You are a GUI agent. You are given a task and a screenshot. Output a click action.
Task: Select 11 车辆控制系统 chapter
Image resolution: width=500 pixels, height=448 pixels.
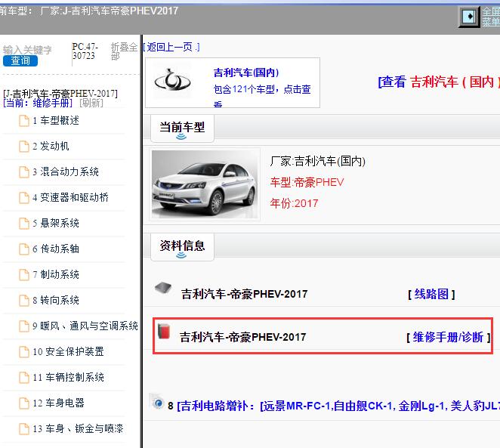(68, 377)
